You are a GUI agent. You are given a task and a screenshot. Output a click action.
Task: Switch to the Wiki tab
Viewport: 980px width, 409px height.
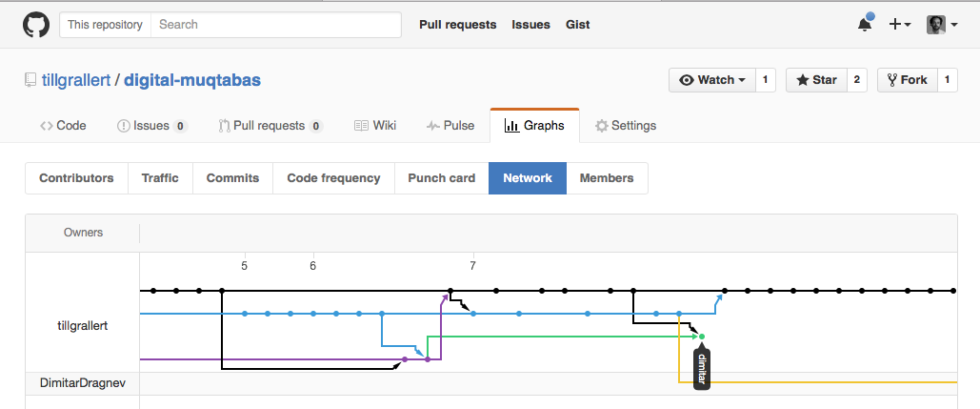point(375,126)
